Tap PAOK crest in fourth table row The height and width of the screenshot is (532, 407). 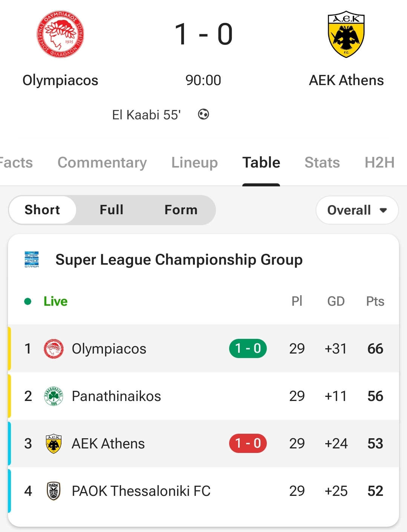click(x=54, y=491)
